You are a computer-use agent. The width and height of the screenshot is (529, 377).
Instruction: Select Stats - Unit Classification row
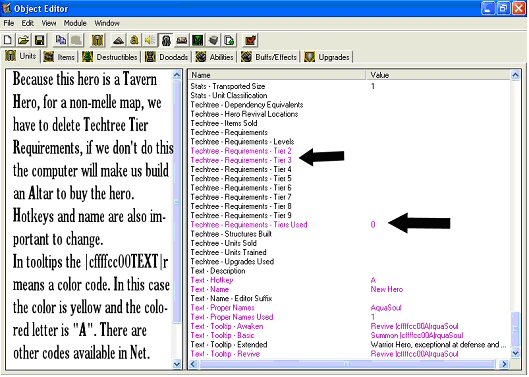(350, 95)
